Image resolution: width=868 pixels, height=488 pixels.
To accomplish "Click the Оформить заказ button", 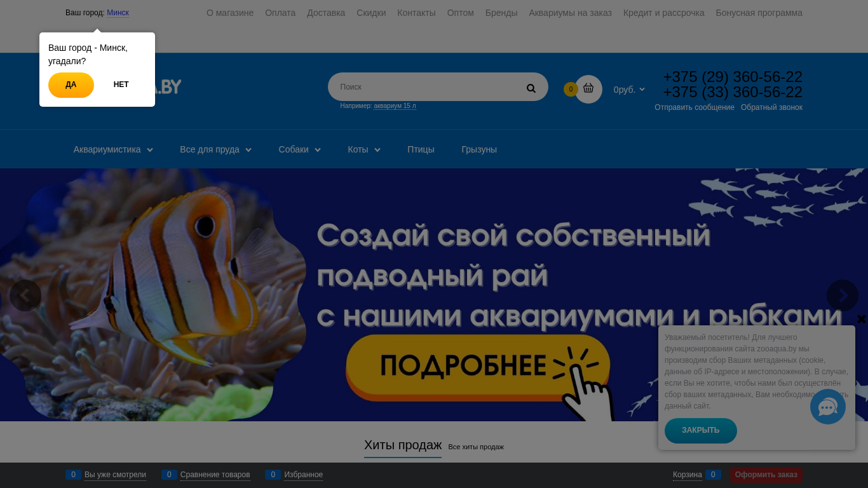I will pyautogui.click(x=766, y=475).
